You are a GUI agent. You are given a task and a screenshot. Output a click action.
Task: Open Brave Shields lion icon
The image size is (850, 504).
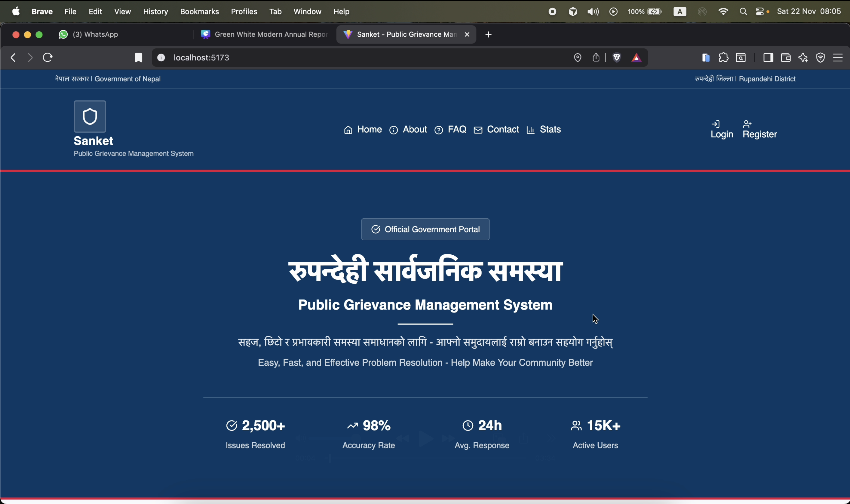(617, 58)
